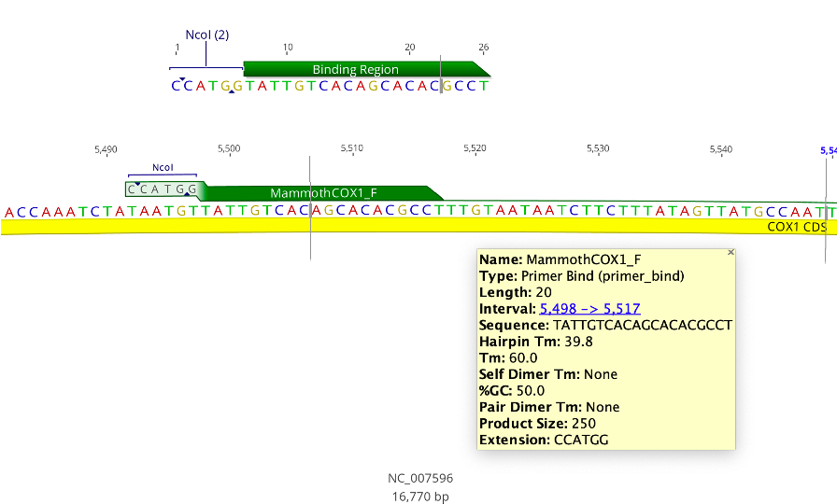Click the NcoI (2) restriction site label
Screen dimensions: 837x504
[x=207, y=35]
